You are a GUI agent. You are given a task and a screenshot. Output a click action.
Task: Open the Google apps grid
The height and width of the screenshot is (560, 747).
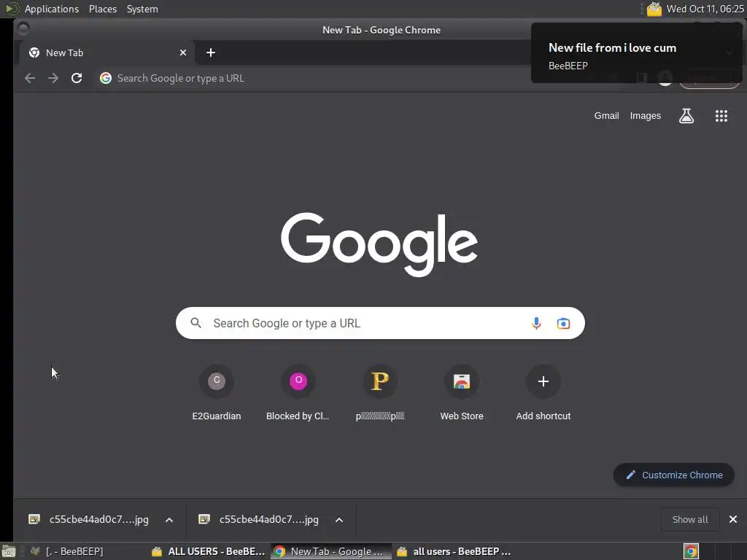(x=721, y=116)
